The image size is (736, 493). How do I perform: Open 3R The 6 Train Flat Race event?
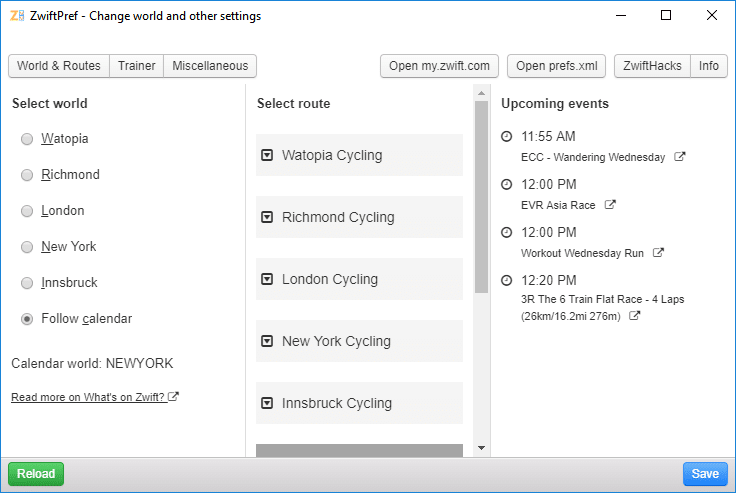(x=602, y=308)
